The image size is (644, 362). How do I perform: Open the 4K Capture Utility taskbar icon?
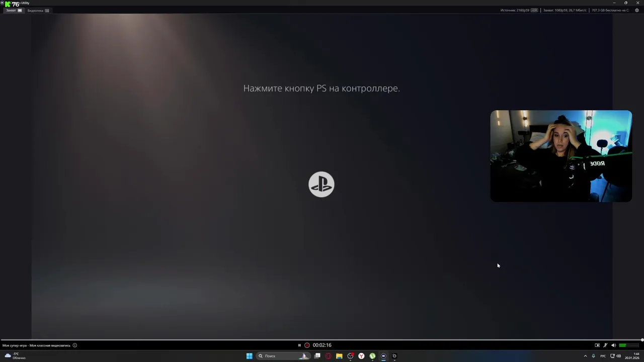[x=383, y=356]
